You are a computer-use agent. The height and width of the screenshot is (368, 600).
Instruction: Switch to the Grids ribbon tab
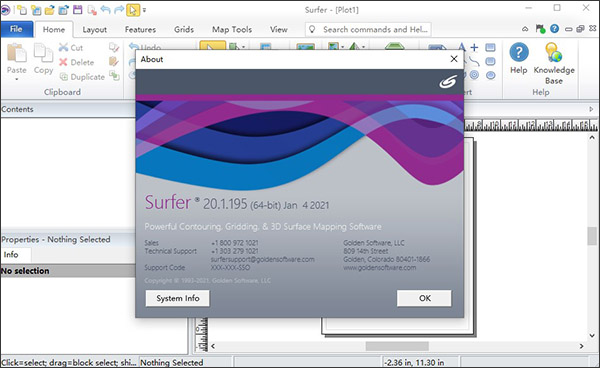184,29
